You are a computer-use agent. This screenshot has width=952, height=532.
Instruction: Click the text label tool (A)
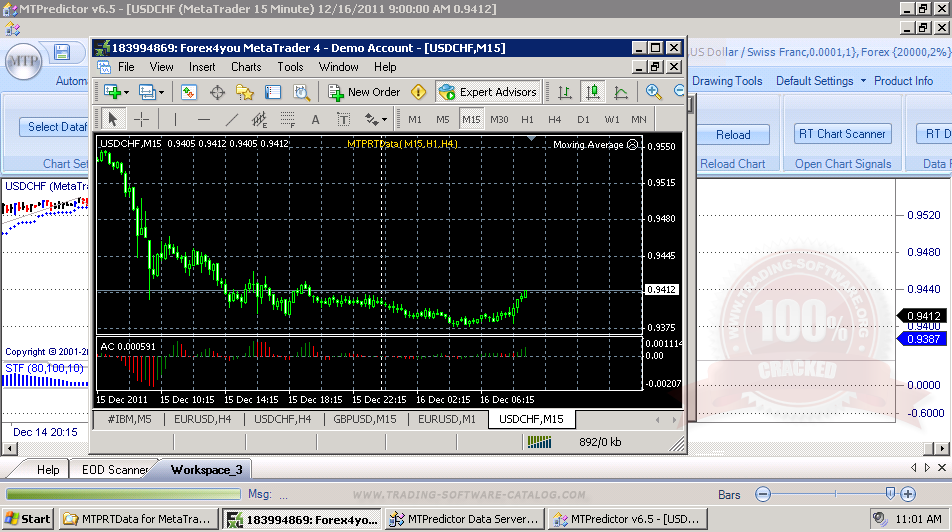[x=316, y=119]
